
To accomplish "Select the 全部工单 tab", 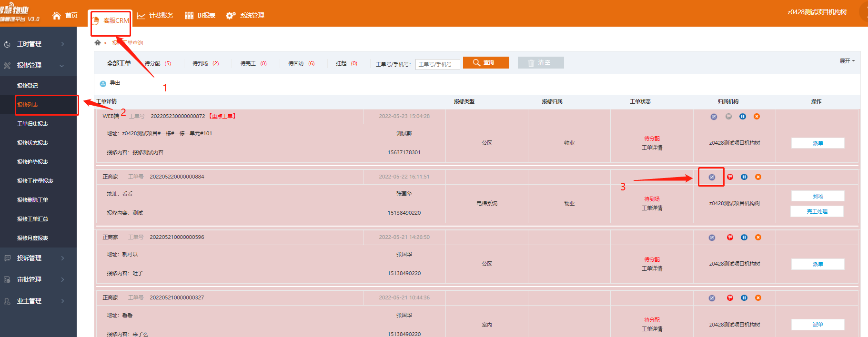I will pyautogui.click(x=119, y=63).
